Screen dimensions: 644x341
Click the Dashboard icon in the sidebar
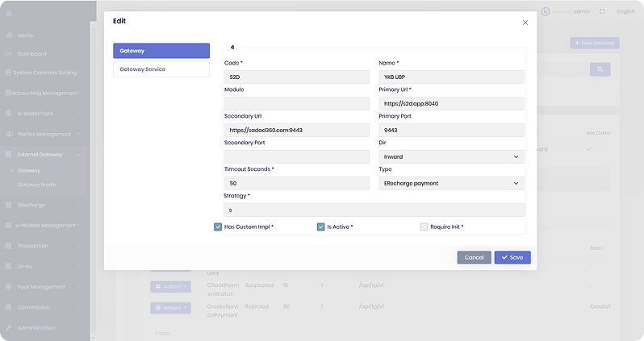point(8,54)
